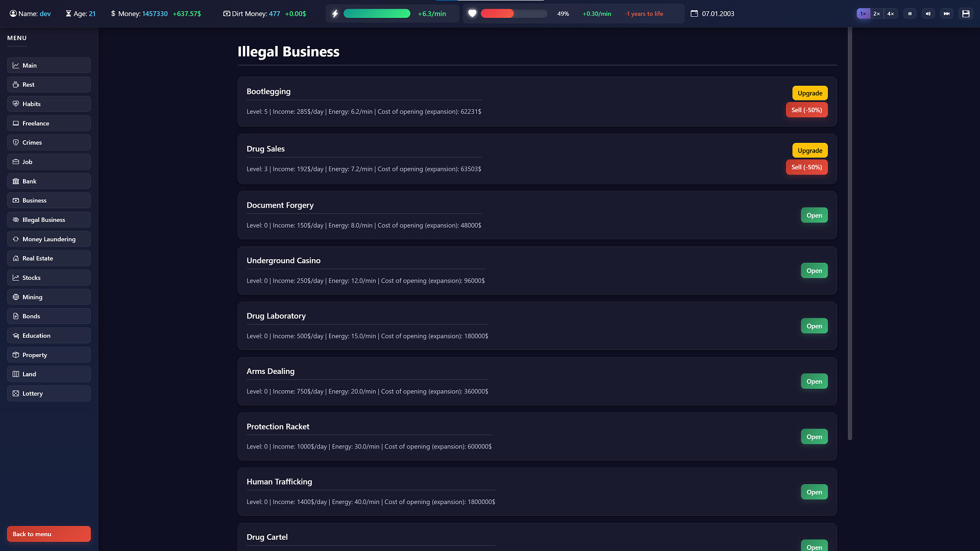
Task: Select the Education graduation icon
Action: pyautogui.click(x=16, y=335)
